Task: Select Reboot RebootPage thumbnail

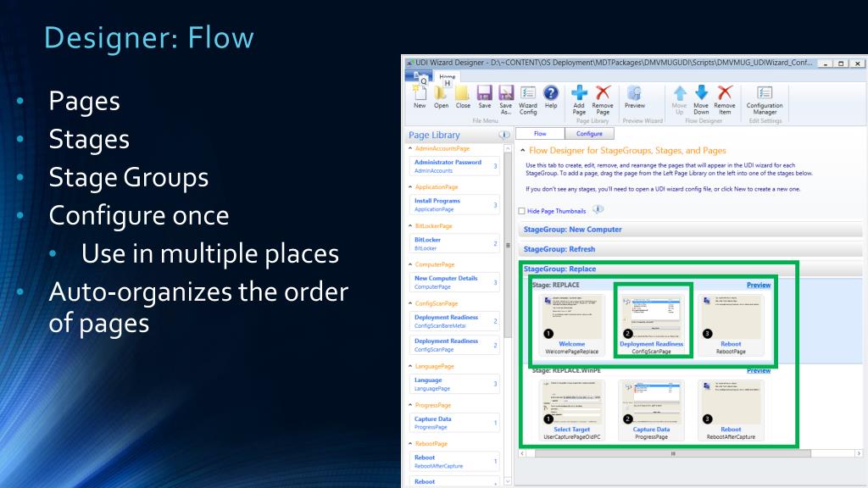Action: coord(731,324)
